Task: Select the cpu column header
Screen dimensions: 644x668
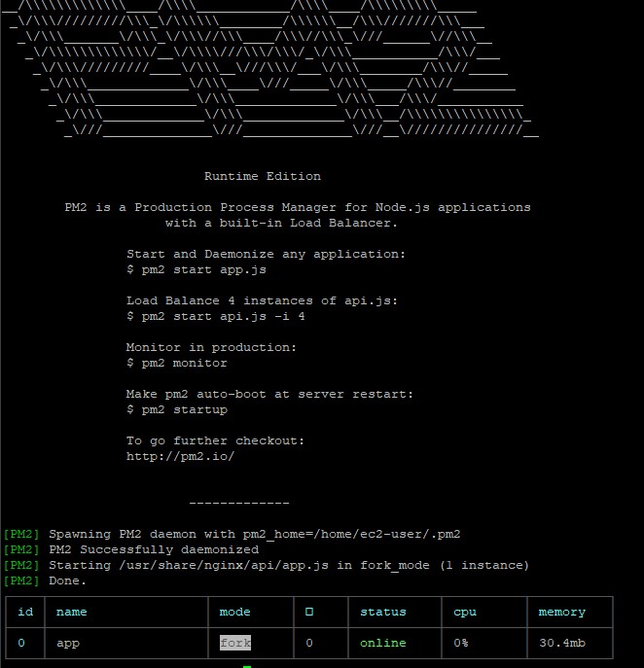Action: (465, 612)
